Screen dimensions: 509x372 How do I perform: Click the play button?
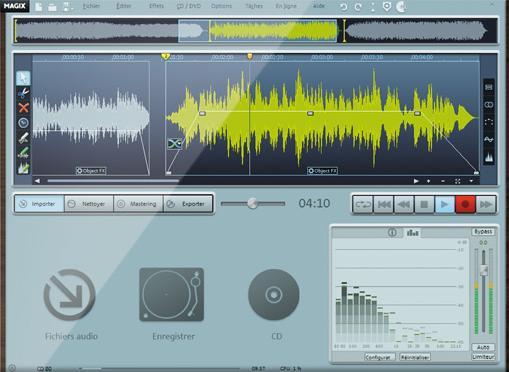click(444, 204)
